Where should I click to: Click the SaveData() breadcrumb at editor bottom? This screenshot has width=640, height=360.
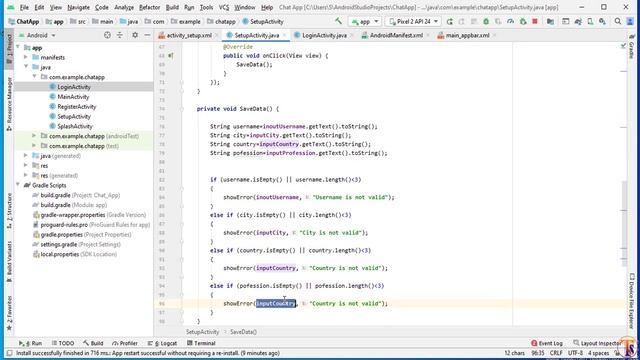(243, 332)
